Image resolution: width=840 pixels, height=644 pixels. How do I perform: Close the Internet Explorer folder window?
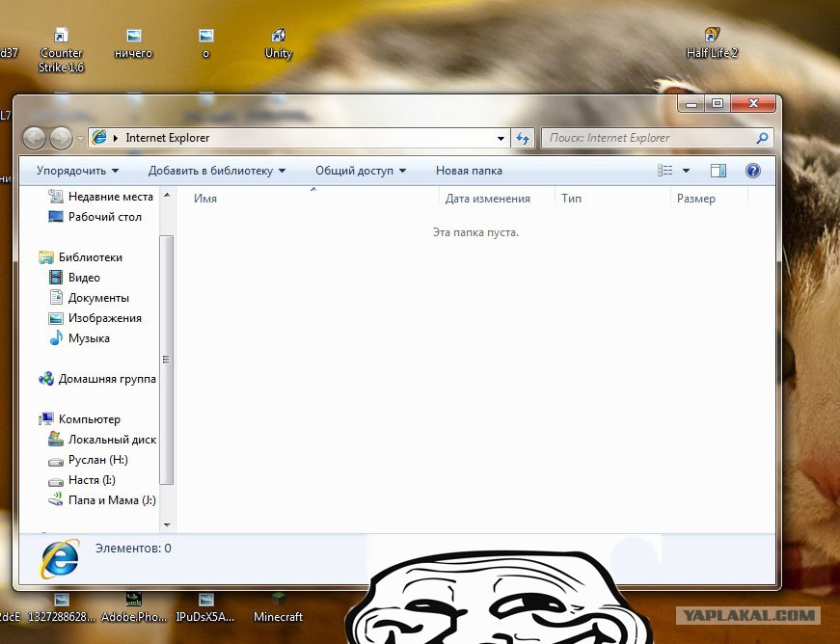[753, 103]
